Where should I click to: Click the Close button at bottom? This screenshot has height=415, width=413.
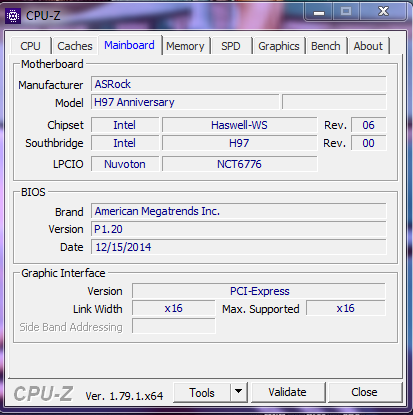coord(365,392)
